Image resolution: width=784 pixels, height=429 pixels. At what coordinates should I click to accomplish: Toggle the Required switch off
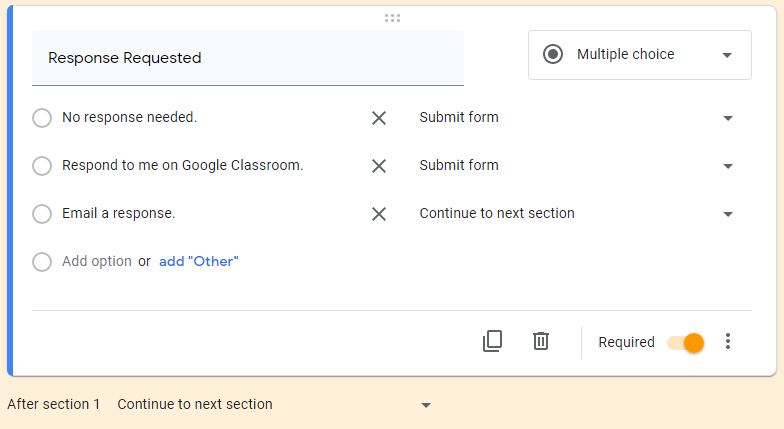[687, 342]
